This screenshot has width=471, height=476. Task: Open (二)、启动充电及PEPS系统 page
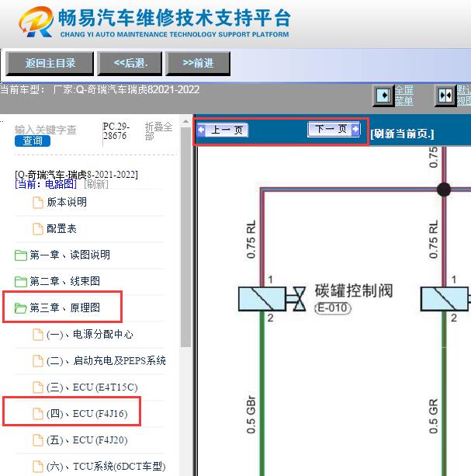click(106, 360)
